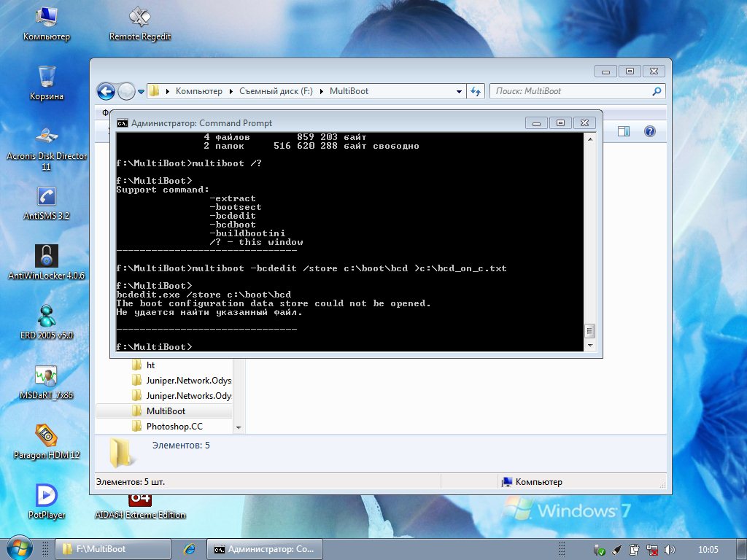
Task: Open the MSDaRT_7x86 desktop icon
Action: (x=46, y=376)
